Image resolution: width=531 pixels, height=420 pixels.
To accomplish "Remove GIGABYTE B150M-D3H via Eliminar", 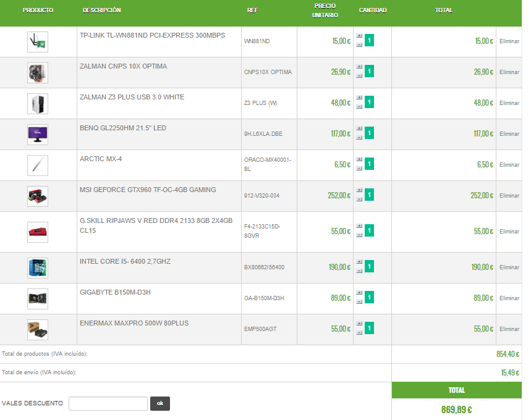I will click(509, 298).
